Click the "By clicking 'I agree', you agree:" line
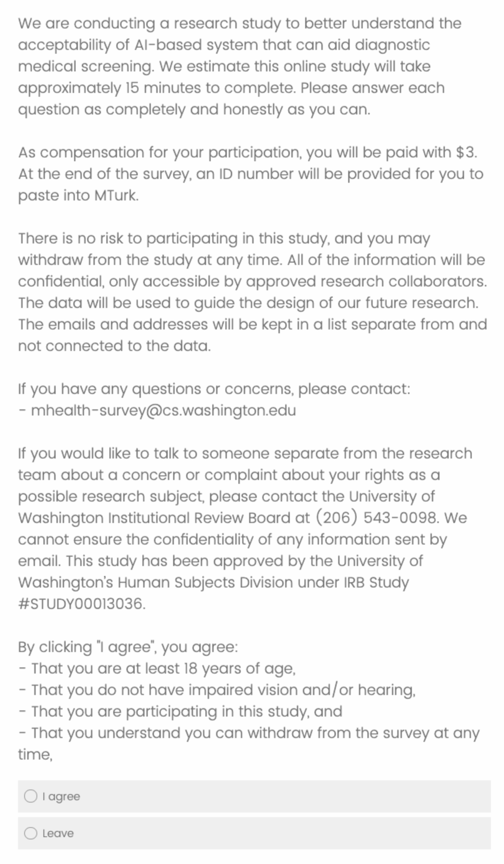 [128, 647]
